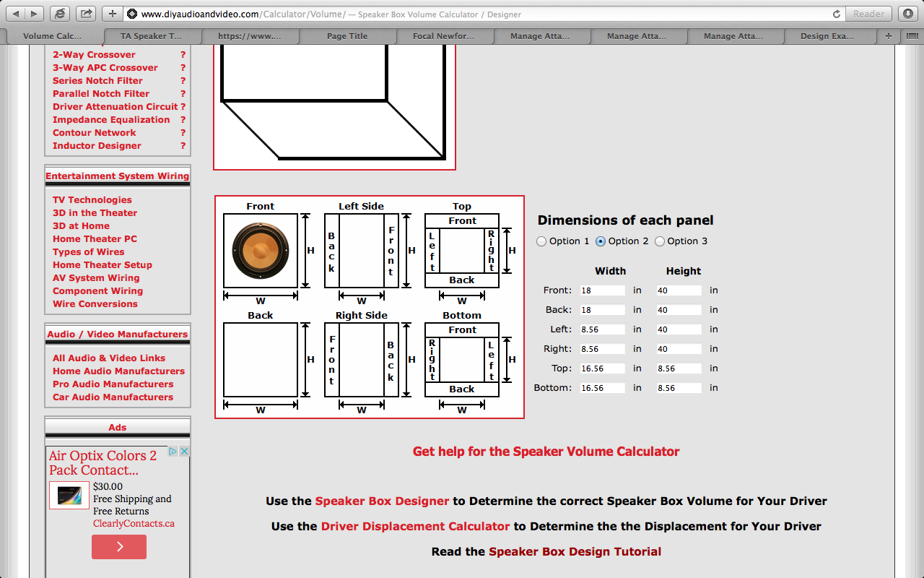Open the Speaker Box Designer link
Image resolution: width=924 pixels, height=578 pixels.
[382, 501]
